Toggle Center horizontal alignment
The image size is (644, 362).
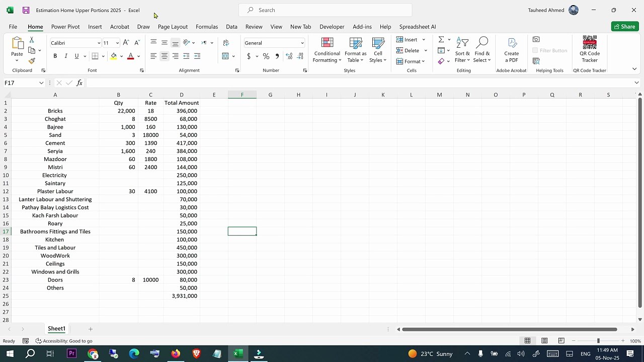165,56
